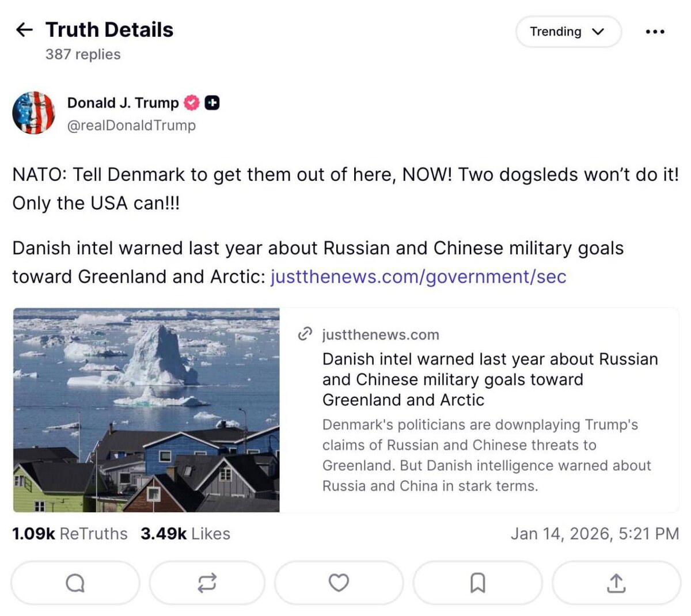Image resolution: width=691 pixels, height=616 pixels.
Task: Open the justthenews.com/government/sec link
Action: (x=419, y=276)
